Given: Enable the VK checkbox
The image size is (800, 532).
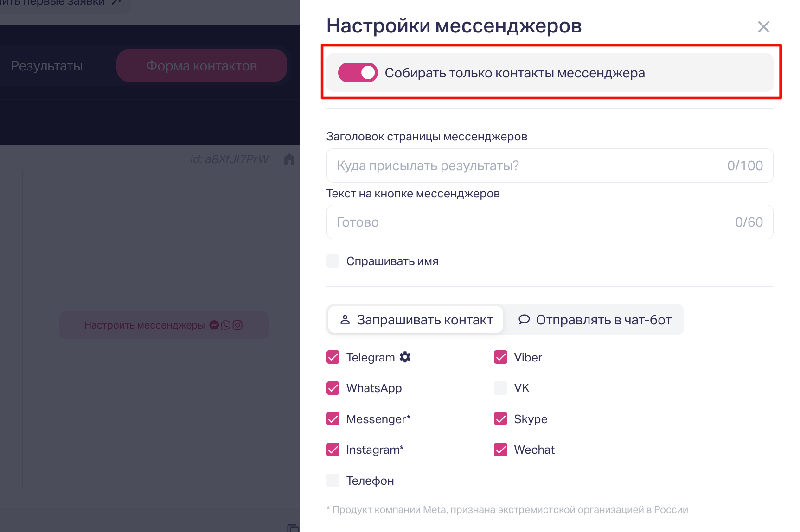Looking at the screenshot, I should (501, 388).
